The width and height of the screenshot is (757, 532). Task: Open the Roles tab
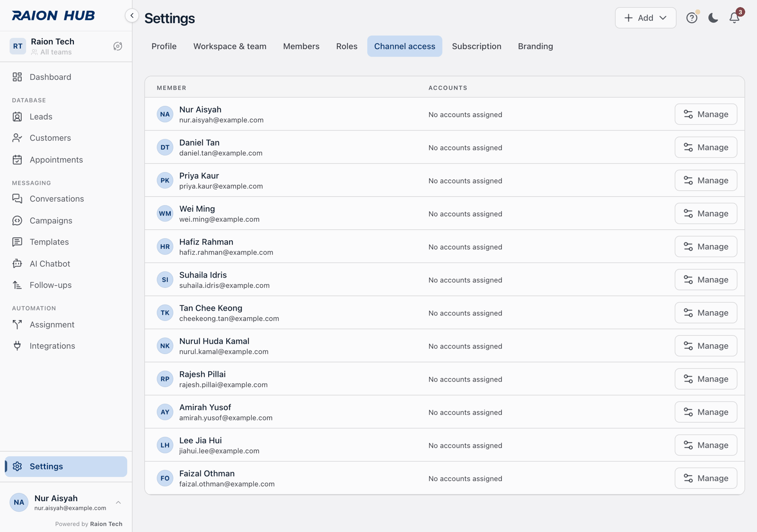[x=347, y=46]
